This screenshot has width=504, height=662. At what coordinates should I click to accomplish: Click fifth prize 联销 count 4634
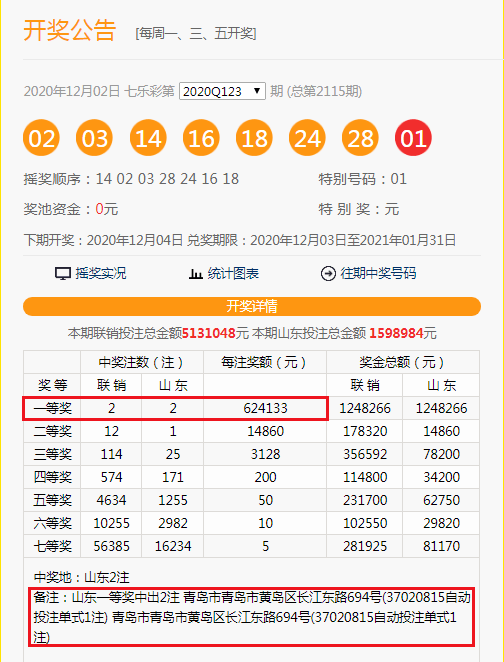point(111,500)
